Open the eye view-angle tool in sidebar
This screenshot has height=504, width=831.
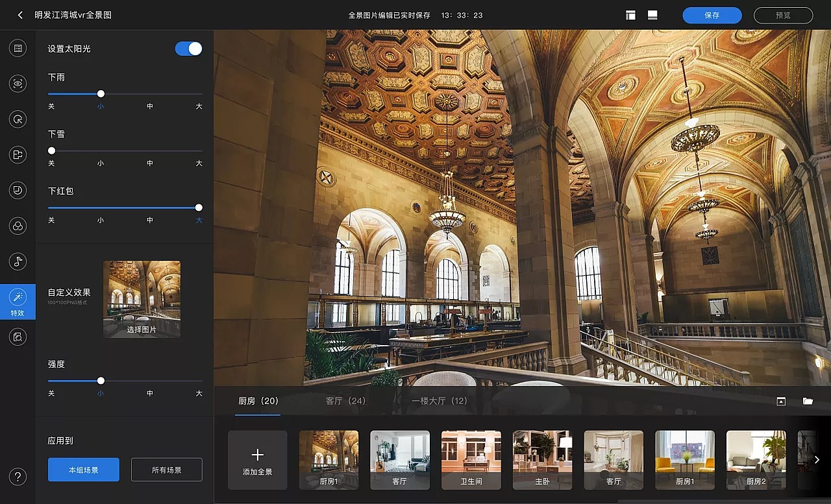click(18, 84)
